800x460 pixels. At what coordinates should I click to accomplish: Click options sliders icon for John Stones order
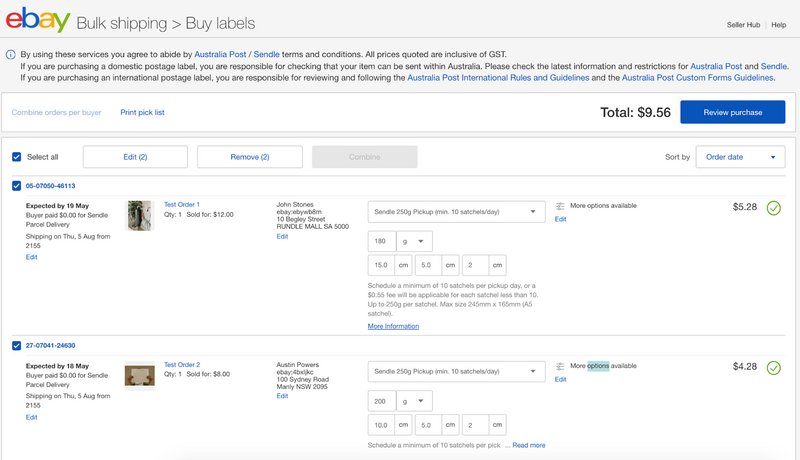click(x=560, y=206)
